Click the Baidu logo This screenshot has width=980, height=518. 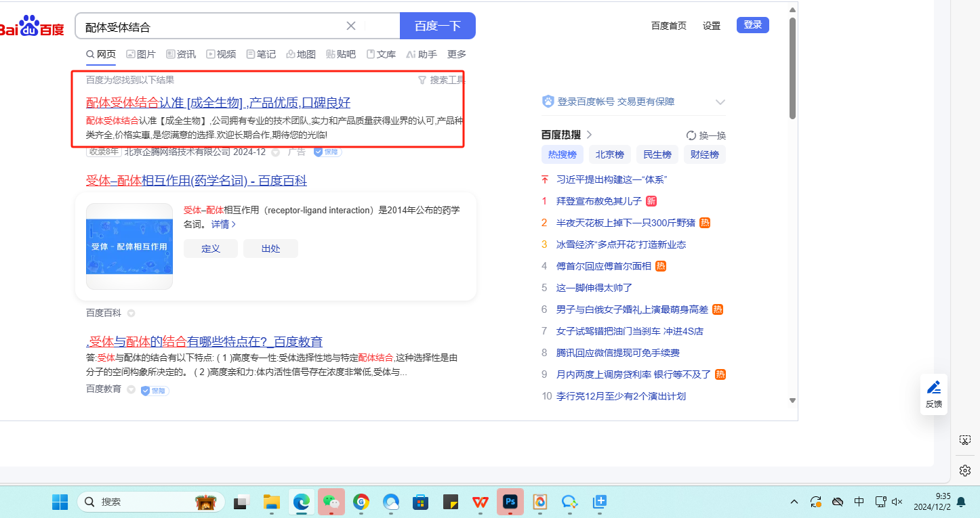(x=31, y=27)
